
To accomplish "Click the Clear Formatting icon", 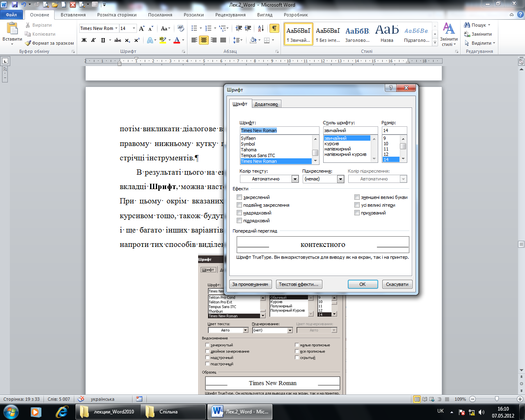I will coord(180,28).
